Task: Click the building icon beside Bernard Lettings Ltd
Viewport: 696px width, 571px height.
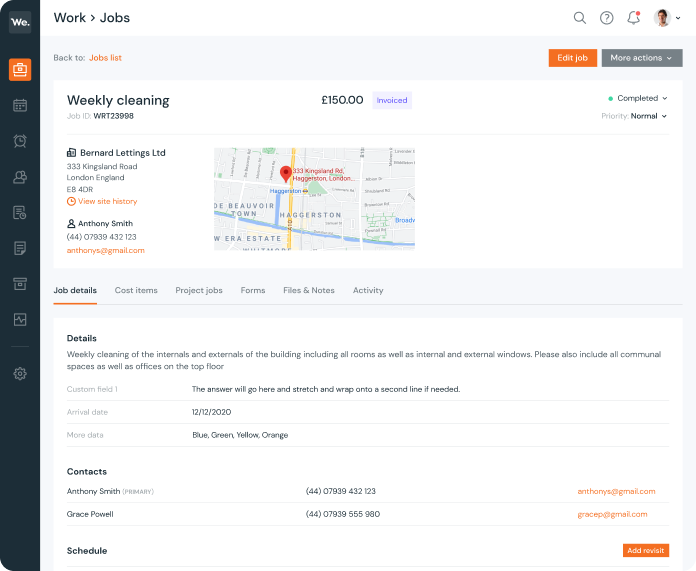Action: (x=71, y=153)
